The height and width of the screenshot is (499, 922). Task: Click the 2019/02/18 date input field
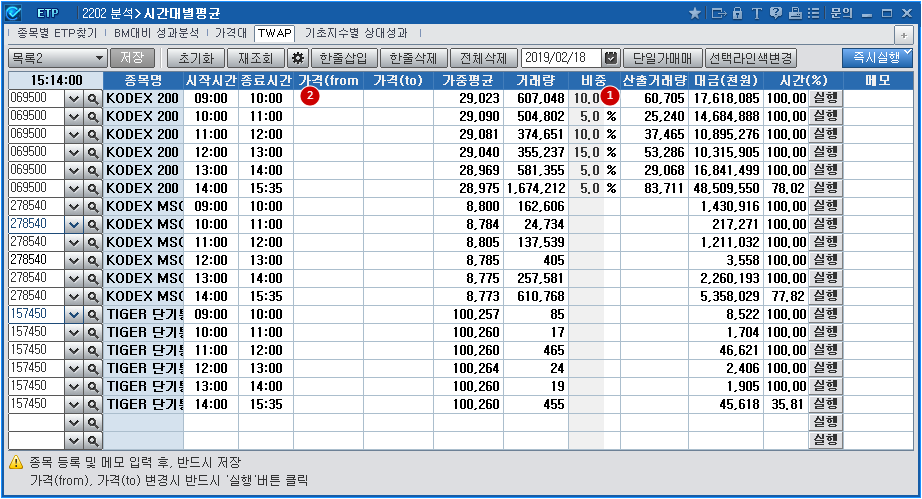tap(560, 58)
